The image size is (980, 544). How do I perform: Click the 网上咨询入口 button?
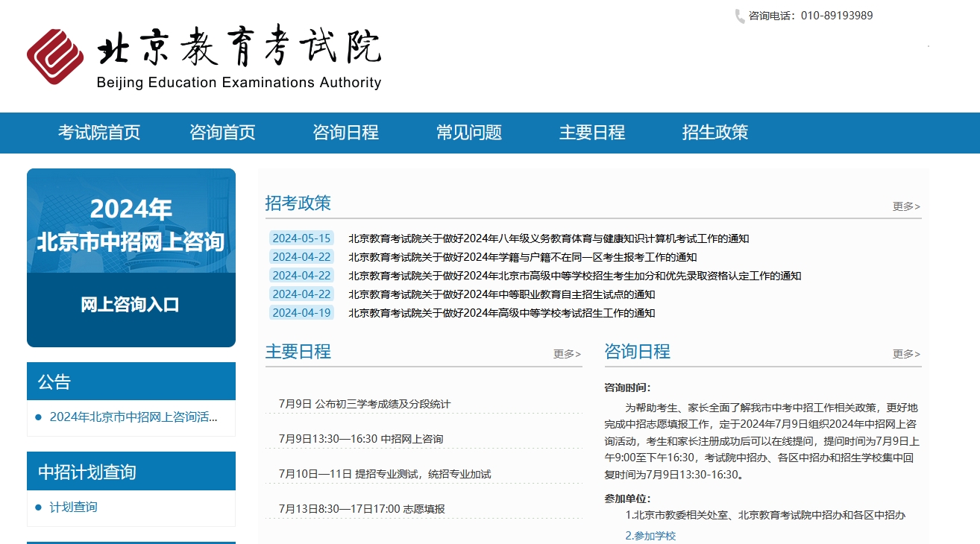tap(131, 305)
